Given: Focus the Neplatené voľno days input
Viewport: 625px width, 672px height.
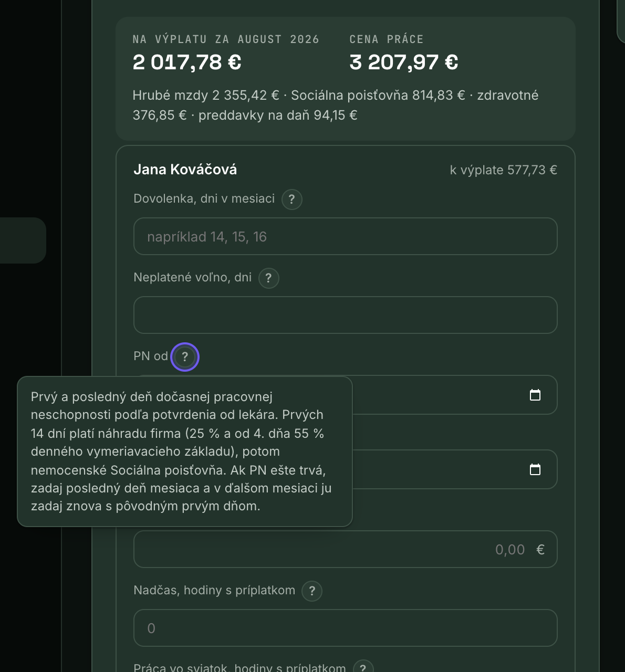Looking at the screenshot, I should point(345,315).
